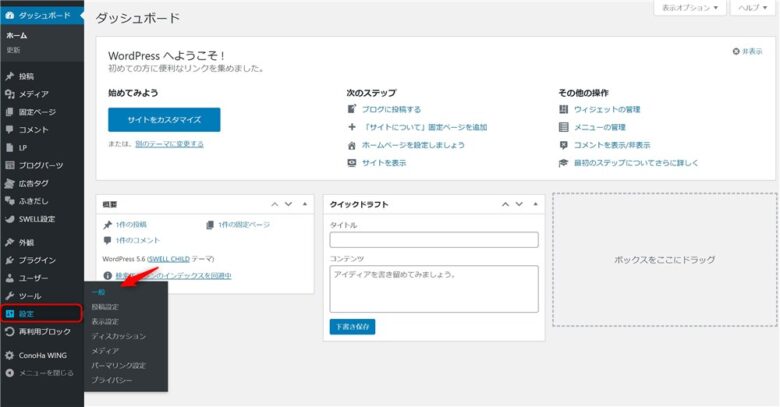The width and height of the screenshot is (780, 407).
Task: Click the ツール wrench icon
Action: (9, 296)
